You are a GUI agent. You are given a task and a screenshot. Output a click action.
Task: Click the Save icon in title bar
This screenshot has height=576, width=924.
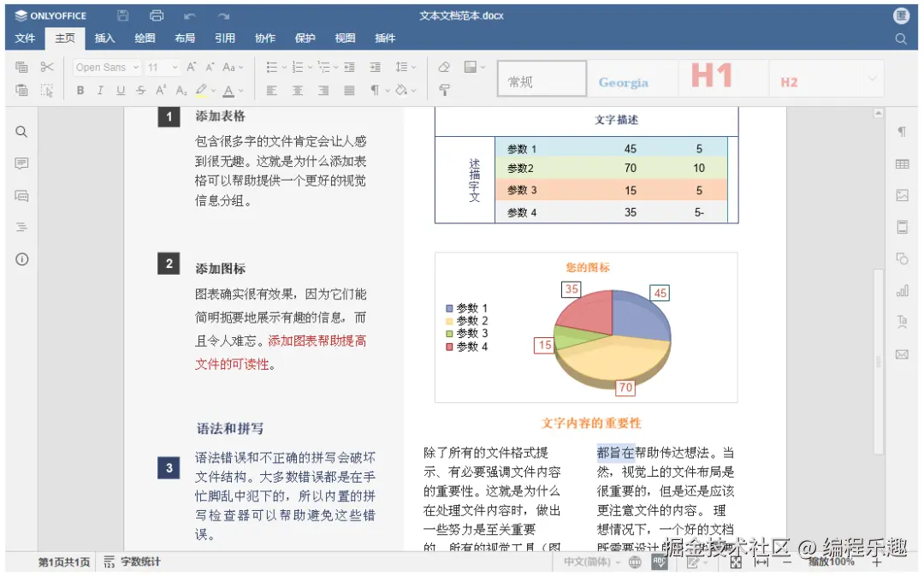(122, 16)
